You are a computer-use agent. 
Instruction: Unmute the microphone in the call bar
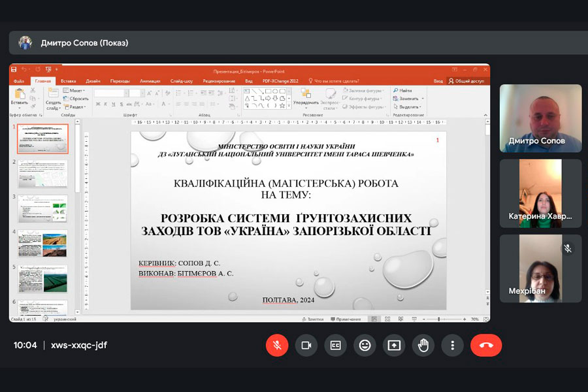[277, 346]
